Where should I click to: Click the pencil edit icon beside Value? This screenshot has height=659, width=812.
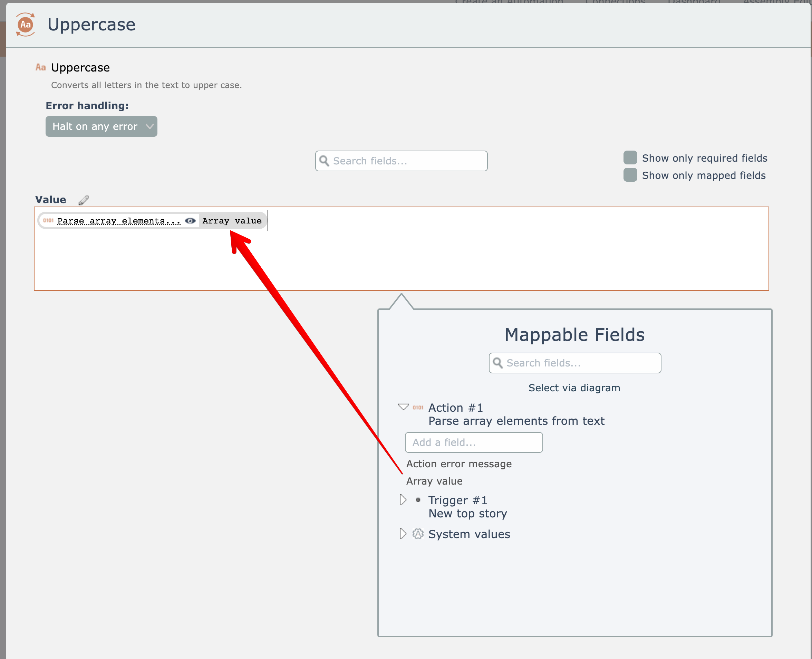click(84, 200)
